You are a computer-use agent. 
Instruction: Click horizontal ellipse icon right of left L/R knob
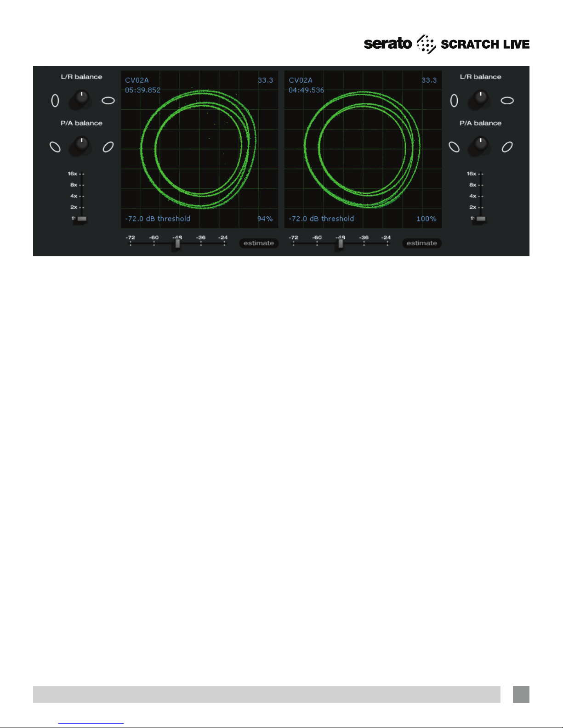(108, 101)
